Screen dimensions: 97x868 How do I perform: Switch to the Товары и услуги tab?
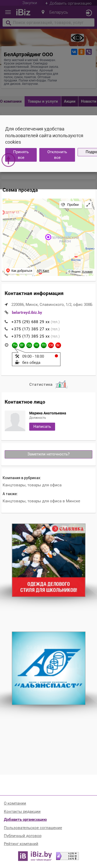pos(43,101)
